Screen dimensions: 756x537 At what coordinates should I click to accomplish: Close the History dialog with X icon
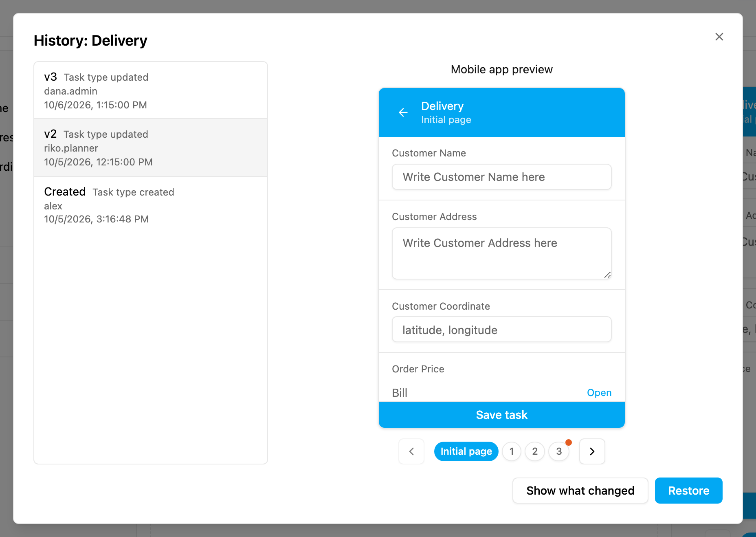719,37
